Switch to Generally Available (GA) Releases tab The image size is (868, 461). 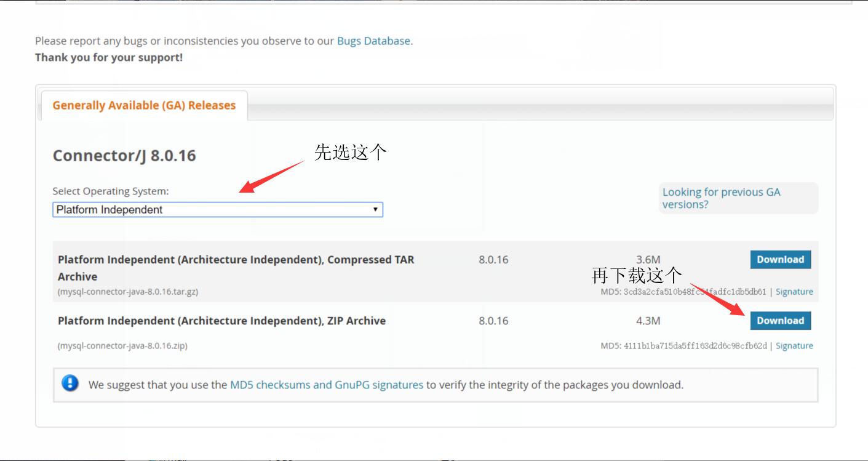pos(144,105)
